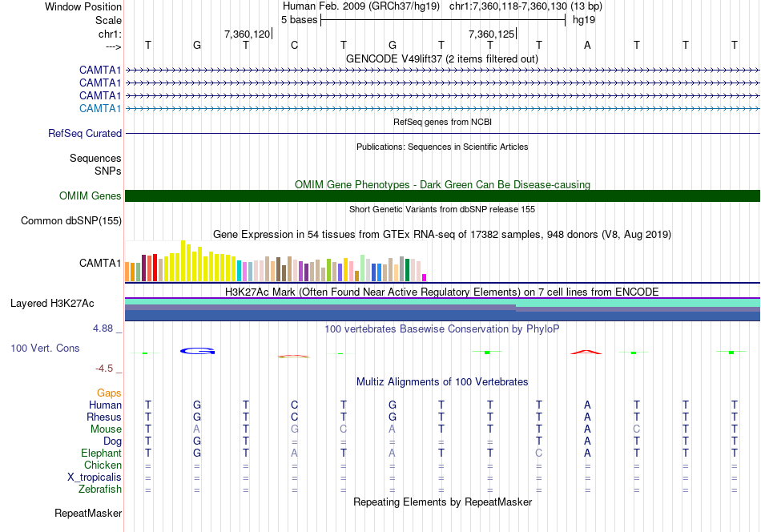Click base A in the top sequence row
The width and height of the screenshot is (761, 532).
tap(587, 45)
